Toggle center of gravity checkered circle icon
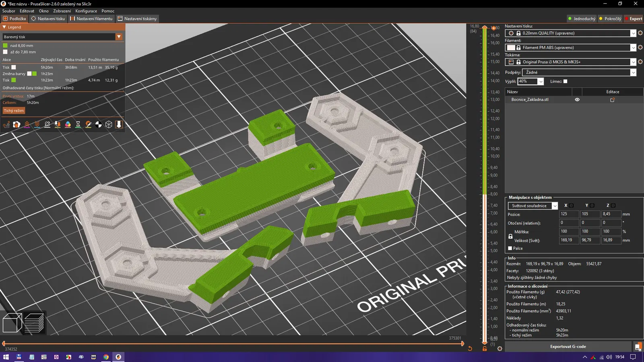Viewport: 644px width, 362px height. [99, 125]
